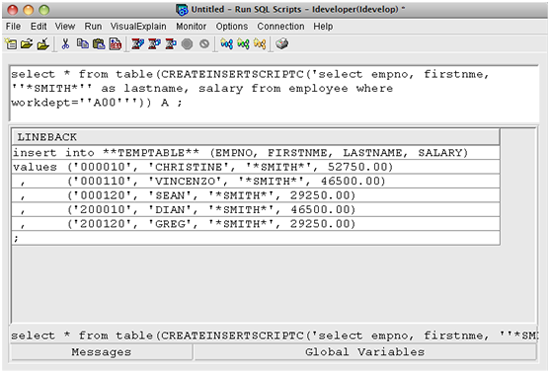Select the CHRISTINE values row
Viewport: 550px width, 373px height.
click(256, 167)
